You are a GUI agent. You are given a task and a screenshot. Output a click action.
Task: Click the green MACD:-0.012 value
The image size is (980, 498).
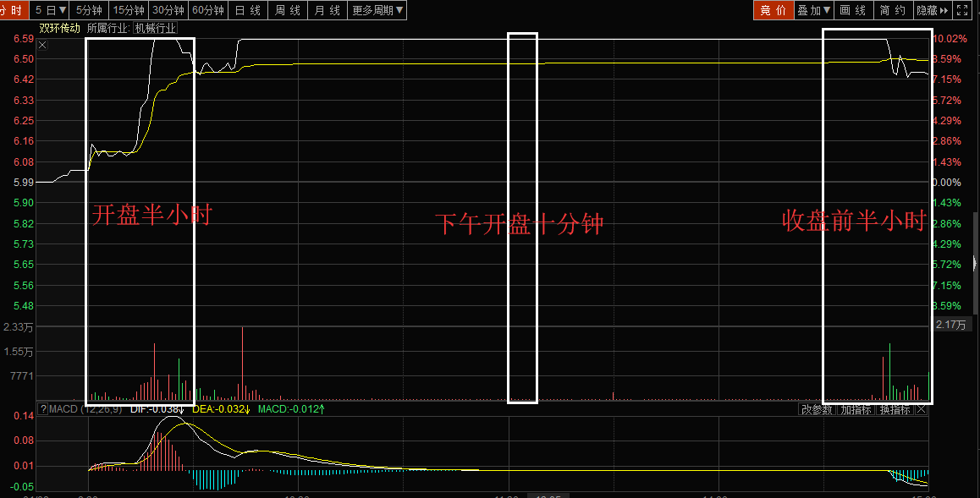click(291, 409)
